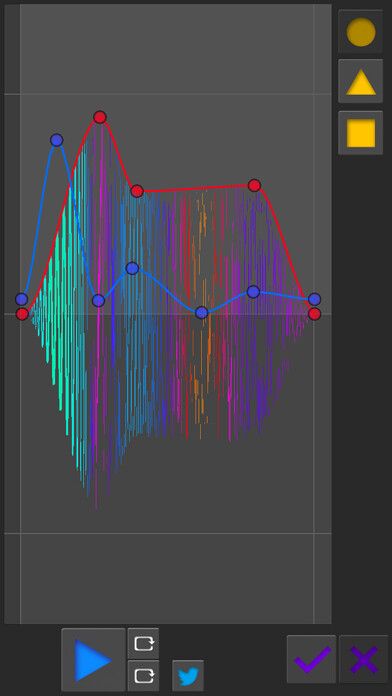Viewport: 392px width, 696px height.
Task: Confirm changes with the purple checkmark
Action: [x=311, y=659]
